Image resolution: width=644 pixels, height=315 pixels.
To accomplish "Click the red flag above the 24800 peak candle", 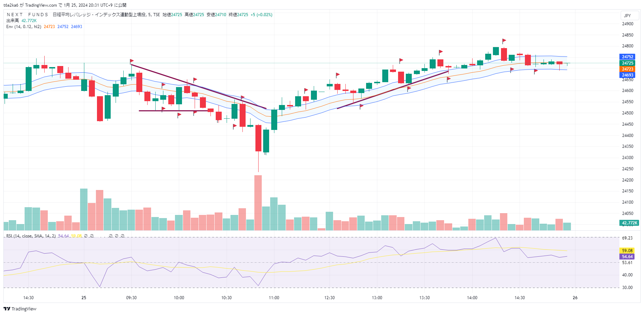I will (504, 41).
